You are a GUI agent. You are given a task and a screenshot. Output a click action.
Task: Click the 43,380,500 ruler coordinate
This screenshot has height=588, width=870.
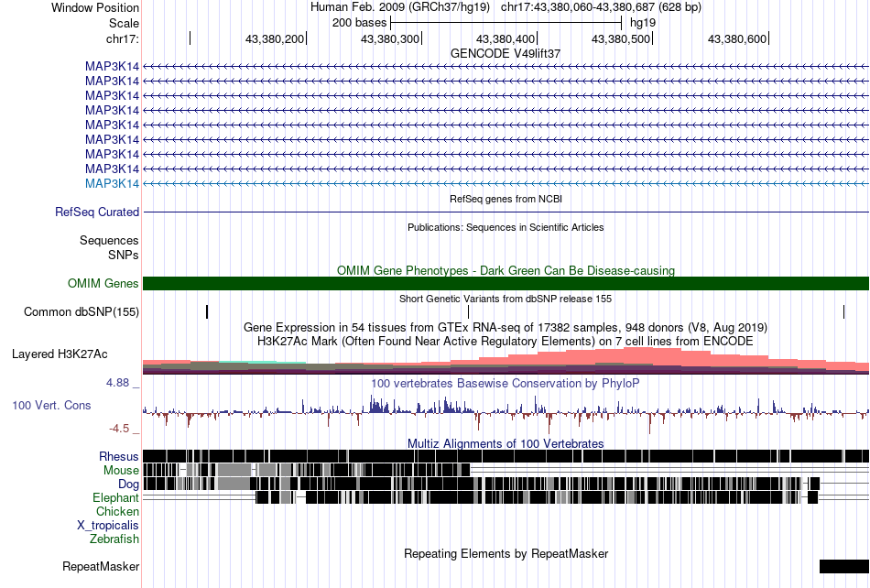point(621,38)
